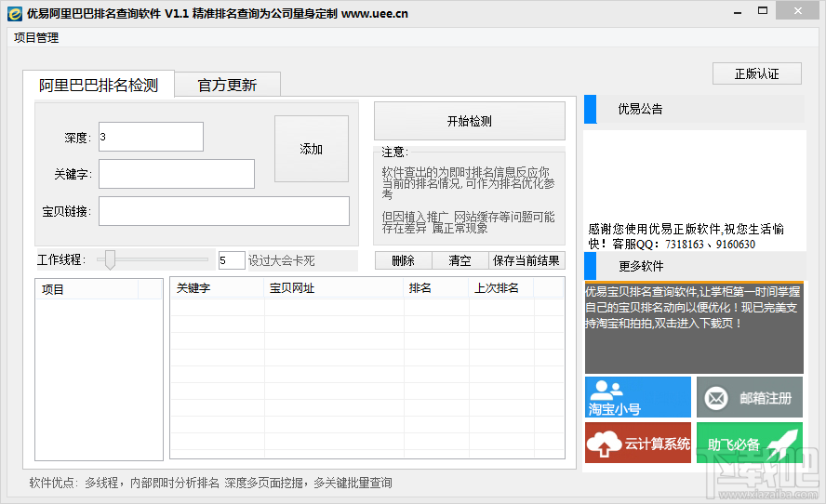
Task: Click the 优易公告 section header
Action: pyautogui.click(x=695, y=109)
